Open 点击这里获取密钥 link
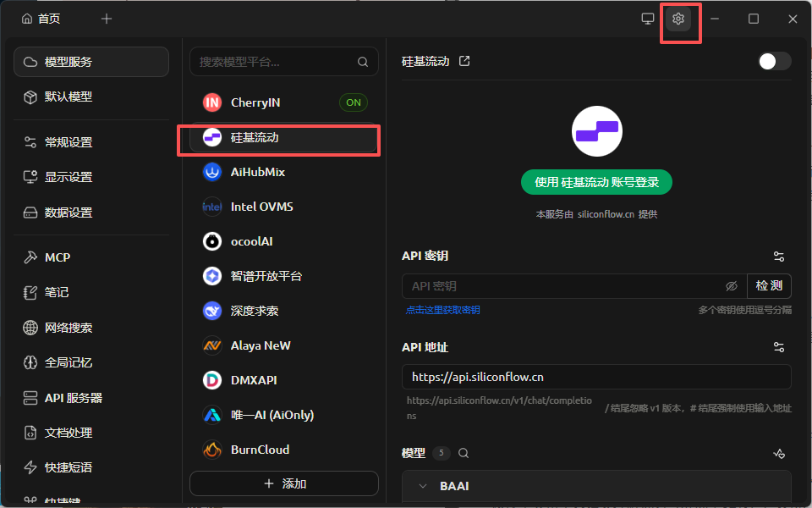Viewport: 812px width, 508px height. tap(442, 310)
